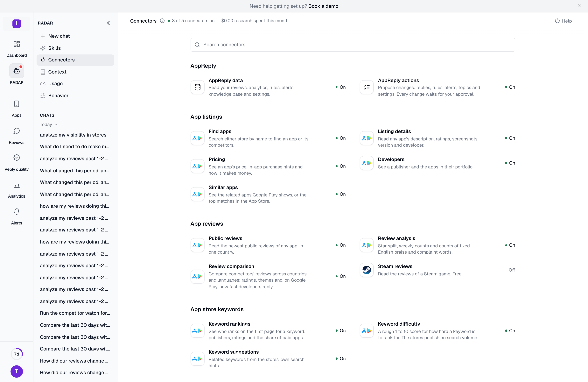Select Connectors in RADAR menu

(75, 60)
